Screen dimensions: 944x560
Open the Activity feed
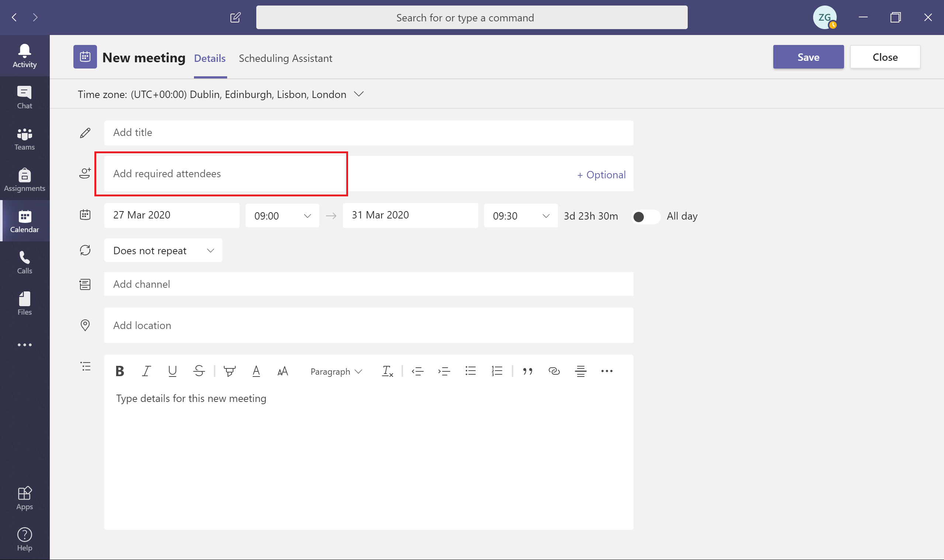pos(25,56)
